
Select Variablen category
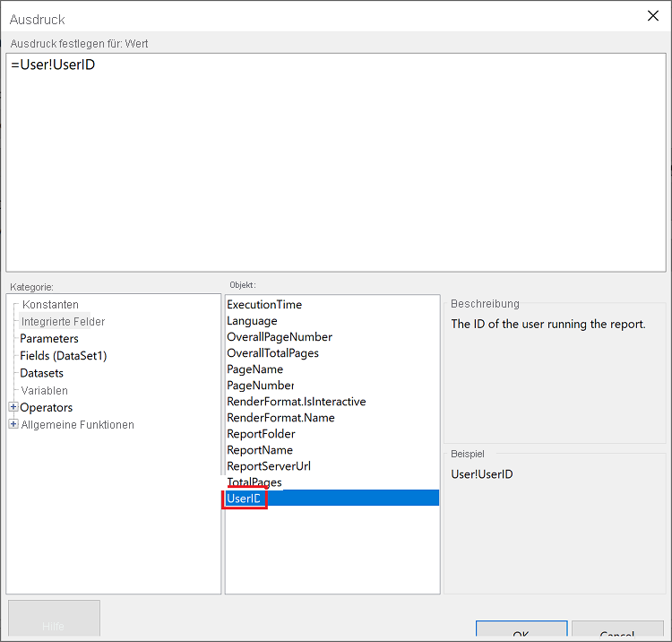[x=45, y=391]
